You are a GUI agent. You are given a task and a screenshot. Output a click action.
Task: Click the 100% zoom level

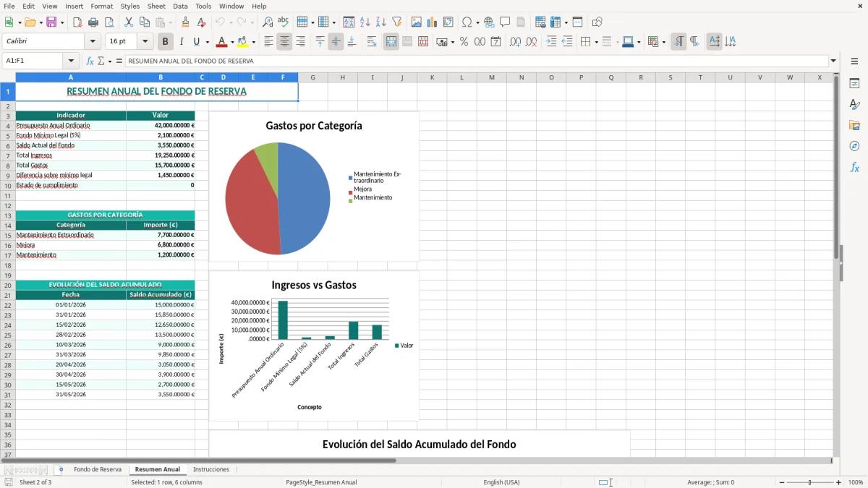point(856,482)
